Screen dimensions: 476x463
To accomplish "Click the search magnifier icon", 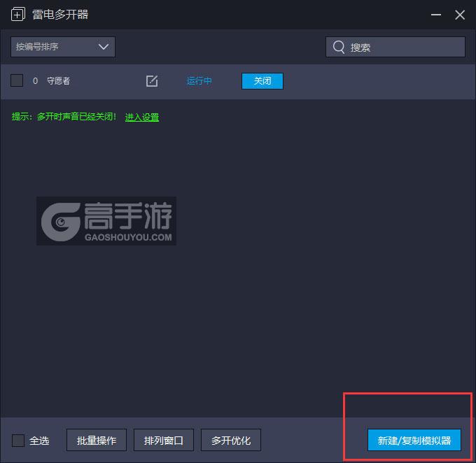I will 339,47.
